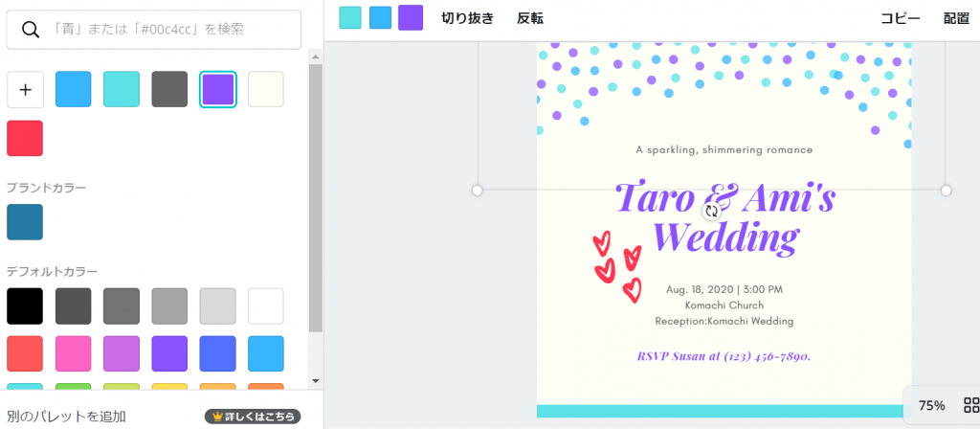Click 反転 flip button
The image size is (980, 429).
point(530,18)
